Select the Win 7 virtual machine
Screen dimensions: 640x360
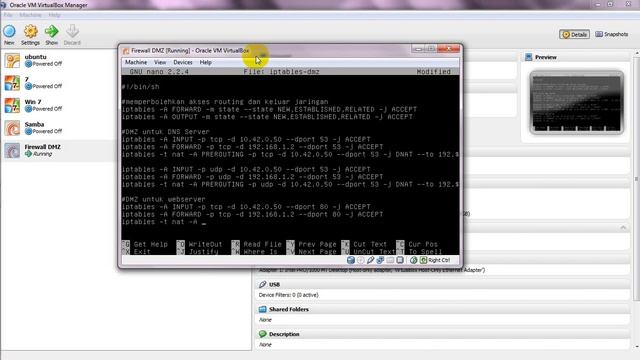click(58, 105)
